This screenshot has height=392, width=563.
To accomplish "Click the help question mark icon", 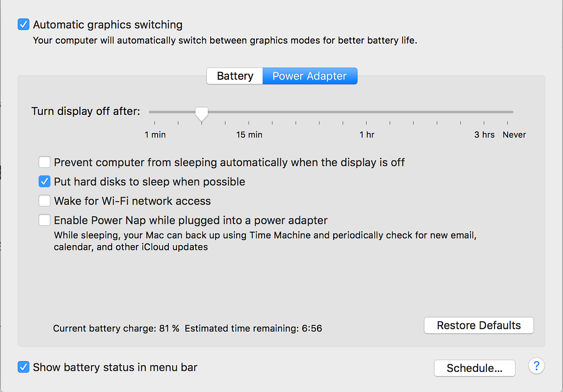I will click(x=536, y=366).
